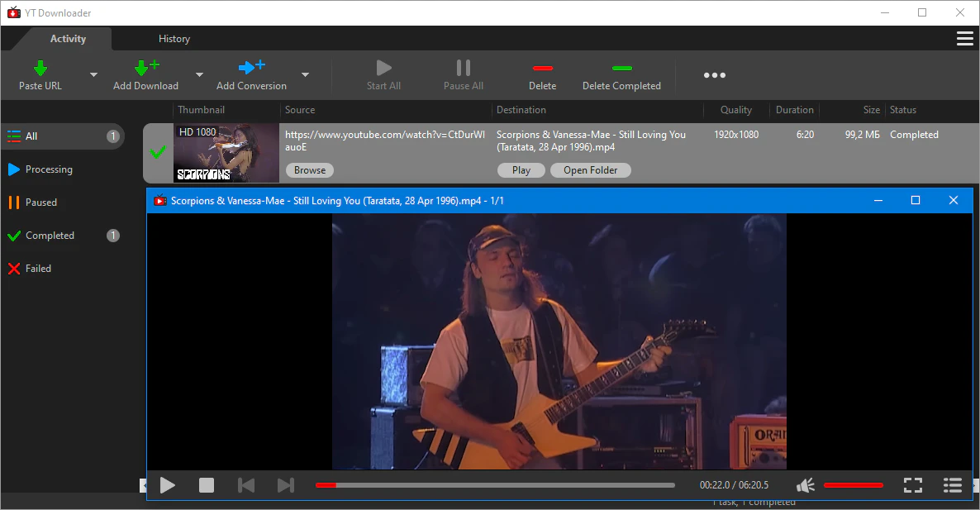Click the YT Downloader app title icon
This screenshot has width=980, height=510.
tap(14, 12)
